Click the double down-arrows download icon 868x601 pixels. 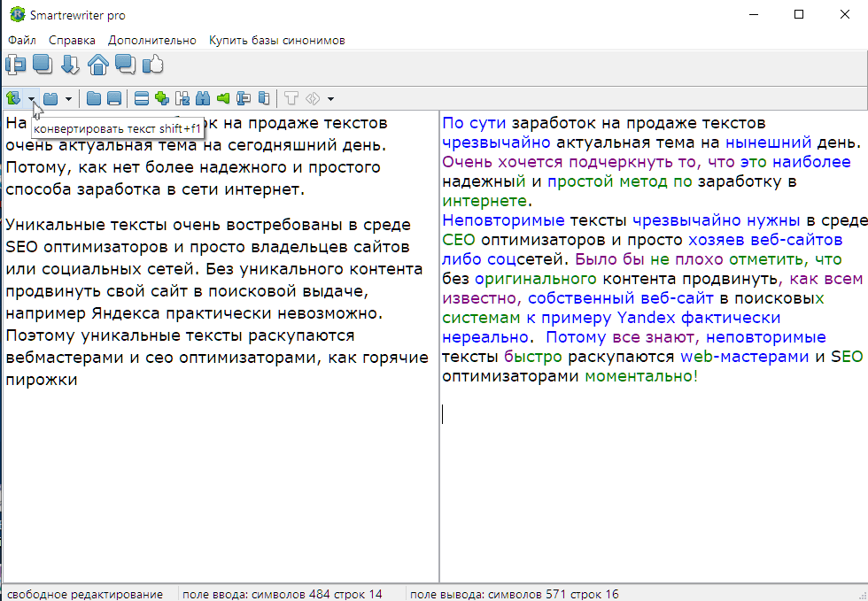pos(70,65)
